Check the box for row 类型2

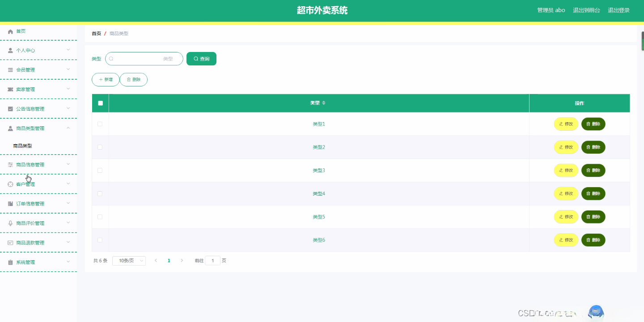tap(100, 147)
